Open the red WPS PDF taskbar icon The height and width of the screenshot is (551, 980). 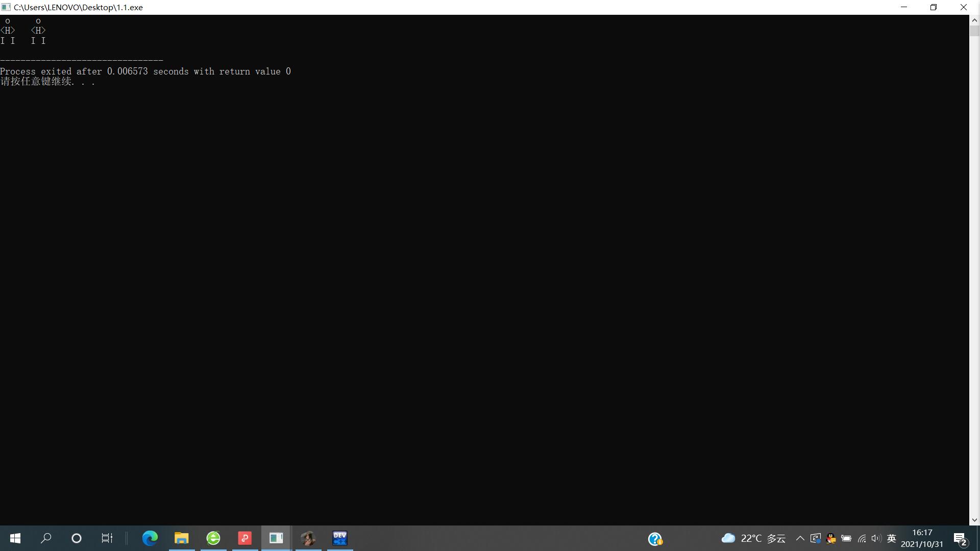coord(245,538)
